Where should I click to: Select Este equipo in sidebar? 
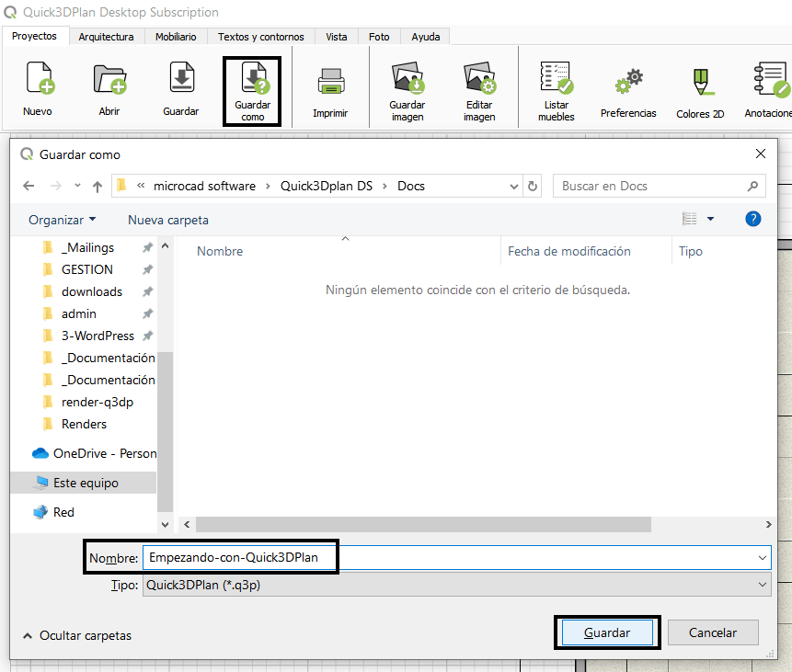pyautogui.click(x=84, y=483)
